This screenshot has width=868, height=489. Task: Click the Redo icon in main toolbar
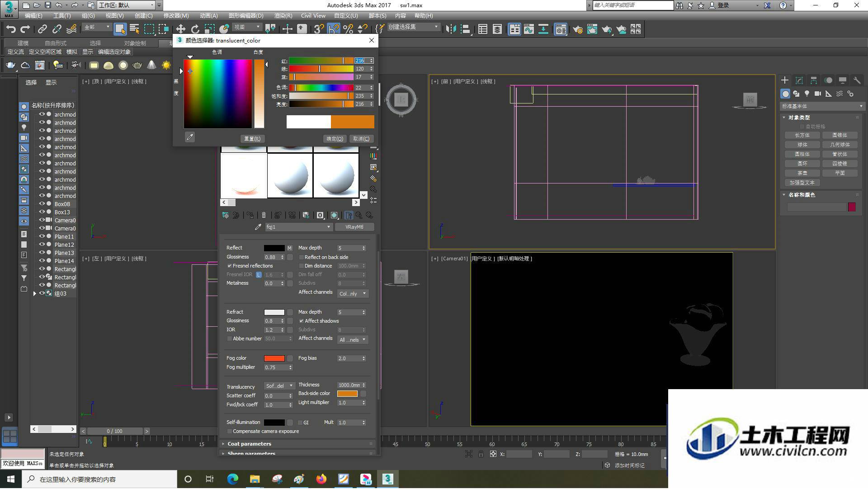click(25, 29)
